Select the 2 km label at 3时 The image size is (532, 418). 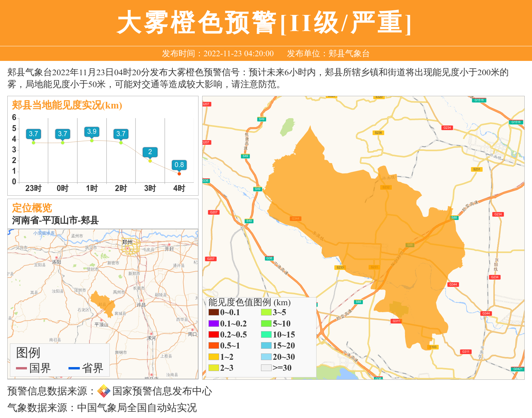coord(150,152)
